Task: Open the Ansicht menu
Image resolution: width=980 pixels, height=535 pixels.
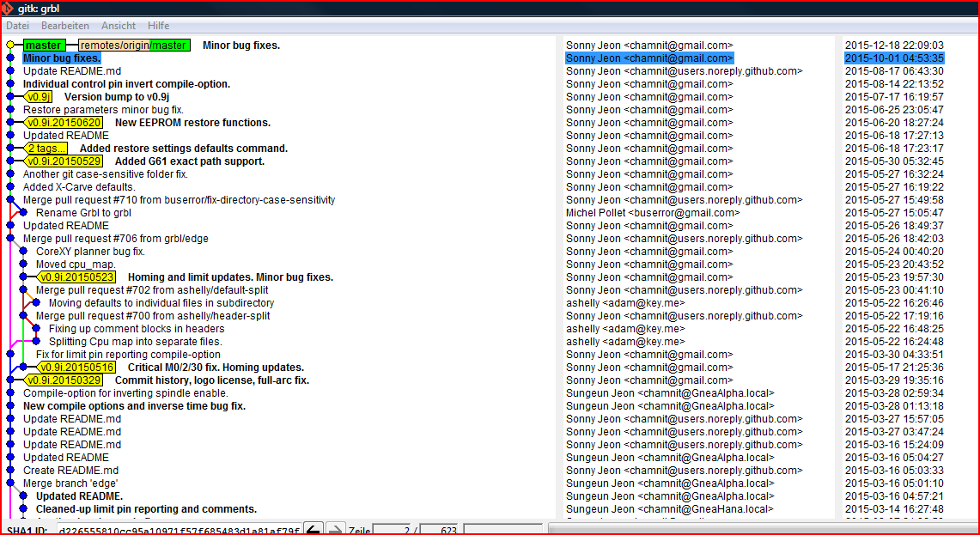Action: tap(119, 26)
